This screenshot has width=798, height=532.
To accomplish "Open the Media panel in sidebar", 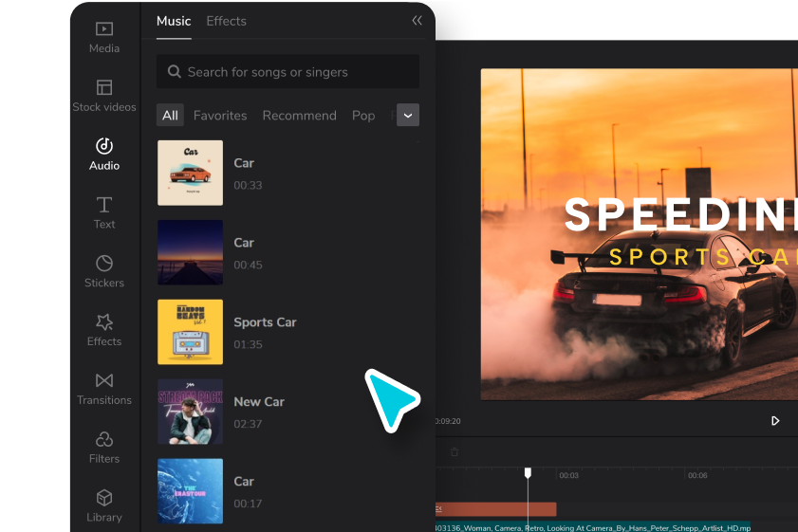I will (x=104, y=38).
